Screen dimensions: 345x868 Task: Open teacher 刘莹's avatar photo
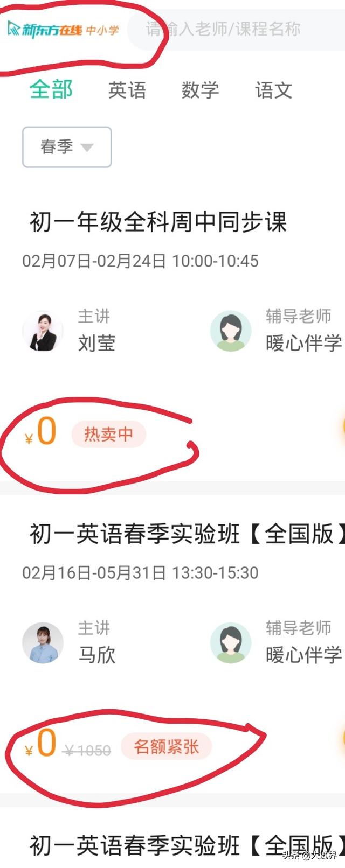coord(43,331)
